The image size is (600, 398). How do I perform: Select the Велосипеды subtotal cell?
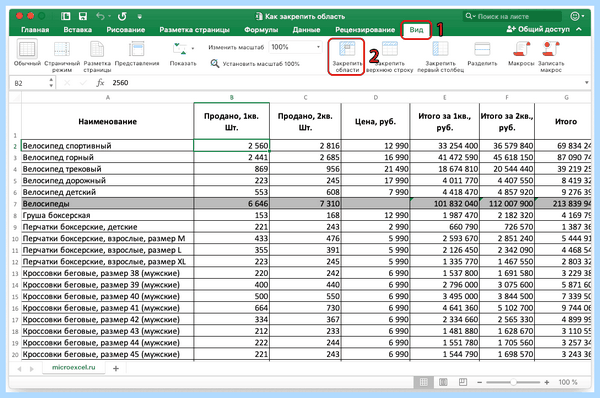(108, 204)
